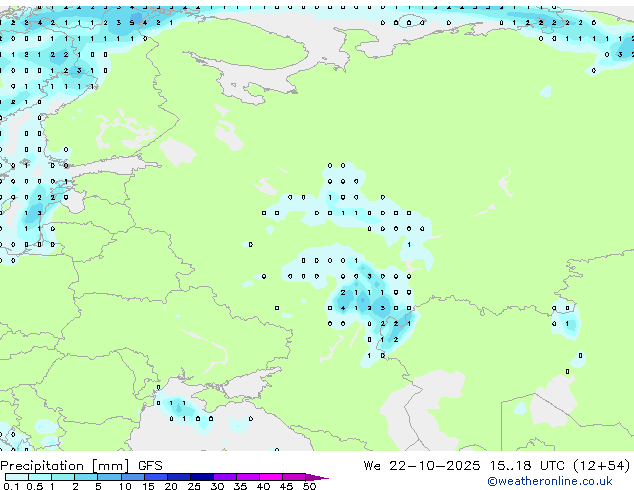This screenshot has width=634, height=490.
Task: Select the 2–5 mm legend color box
Action: 86,477
